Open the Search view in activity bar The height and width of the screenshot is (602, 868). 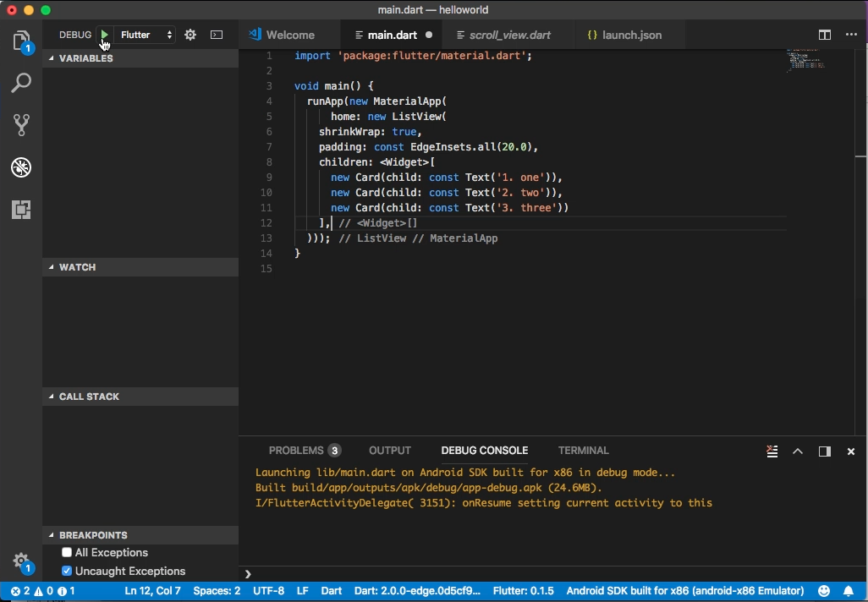21,83
